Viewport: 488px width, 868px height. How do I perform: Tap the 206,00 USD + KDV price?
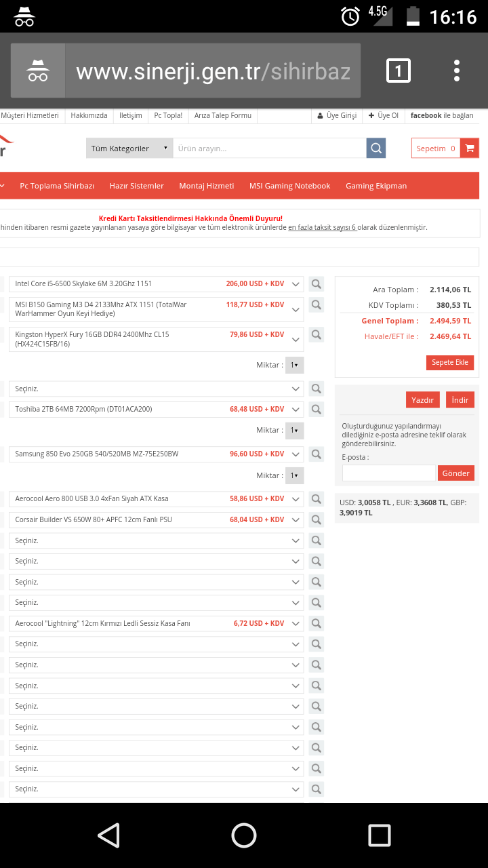pos(255,284)
